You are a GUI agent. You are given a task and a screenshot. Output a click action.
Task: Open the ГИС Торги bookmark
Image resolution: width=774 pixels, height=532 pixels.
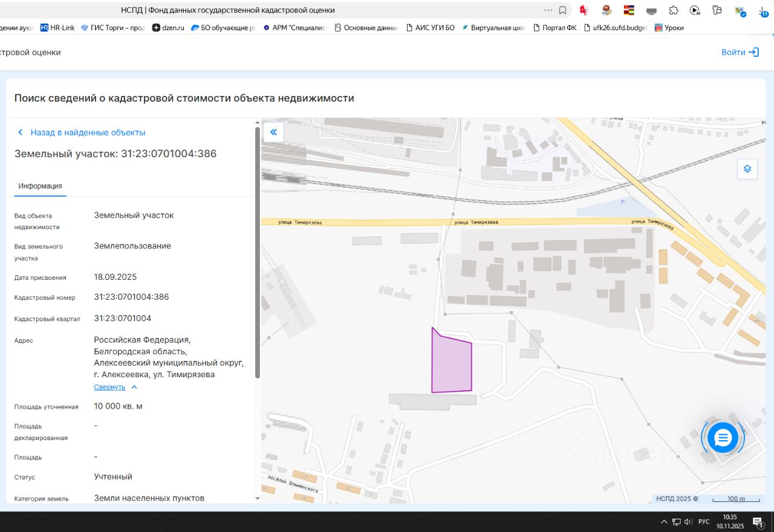point(113,28)
